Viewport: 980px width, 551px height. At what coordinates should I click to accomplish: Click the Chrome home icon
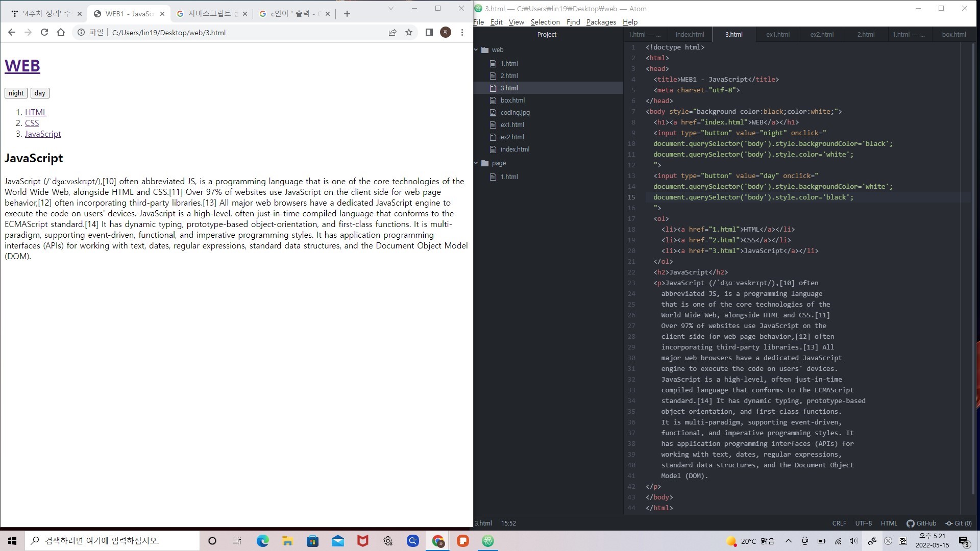coord(61,32)
